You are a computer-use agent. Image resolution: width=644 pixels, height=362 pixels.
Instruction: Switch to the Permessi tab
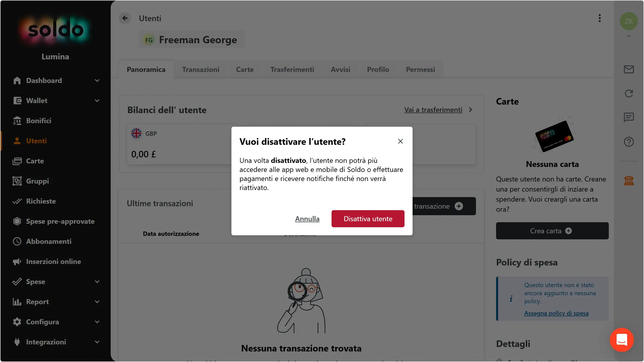pos(420,69)
